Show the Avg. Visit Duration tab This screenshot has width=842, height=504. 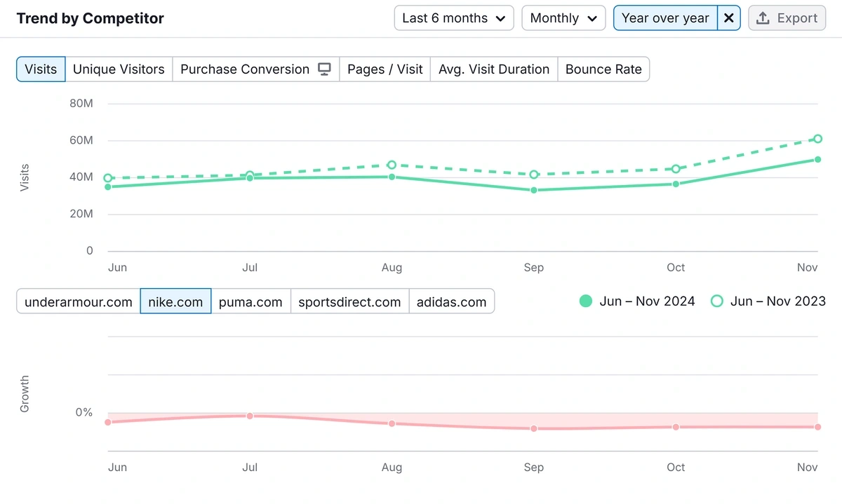point(494,69)
